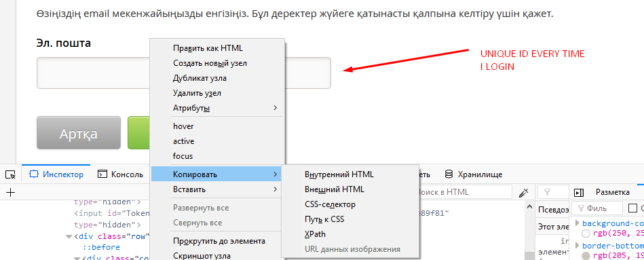Screen dimensions: 644x260
Task: Copy Внешний HTML
Action: 350,189
